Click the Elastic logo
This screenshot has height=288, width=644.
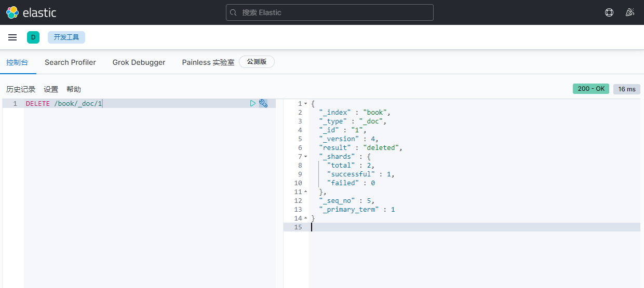point(31,12)
